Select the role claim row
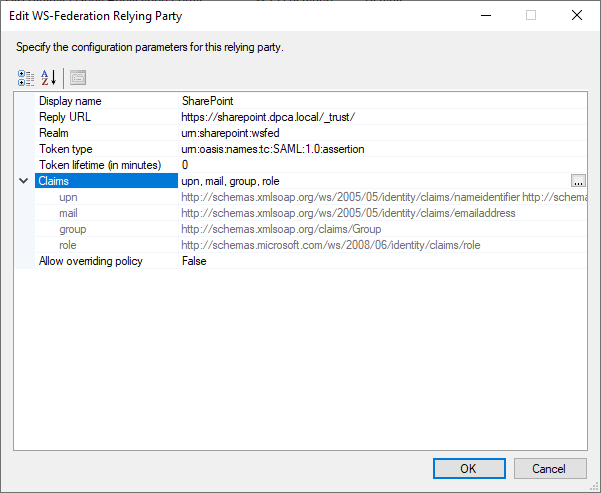The width and height of the screenshot is (601, 493). pos(68,245)
